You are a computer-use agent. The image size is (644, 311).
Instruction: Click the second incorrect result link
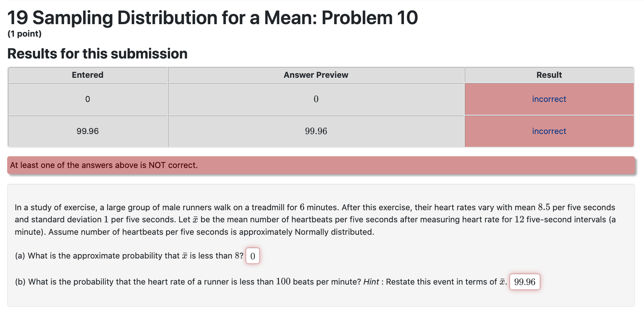(x=548, y=131)
